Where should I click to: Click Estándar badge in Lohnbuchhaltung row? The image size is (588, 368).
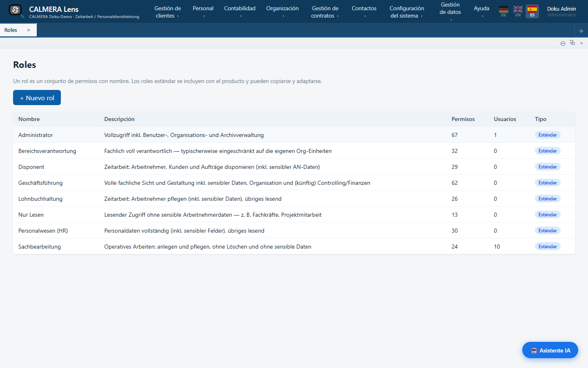coord(548,199)
